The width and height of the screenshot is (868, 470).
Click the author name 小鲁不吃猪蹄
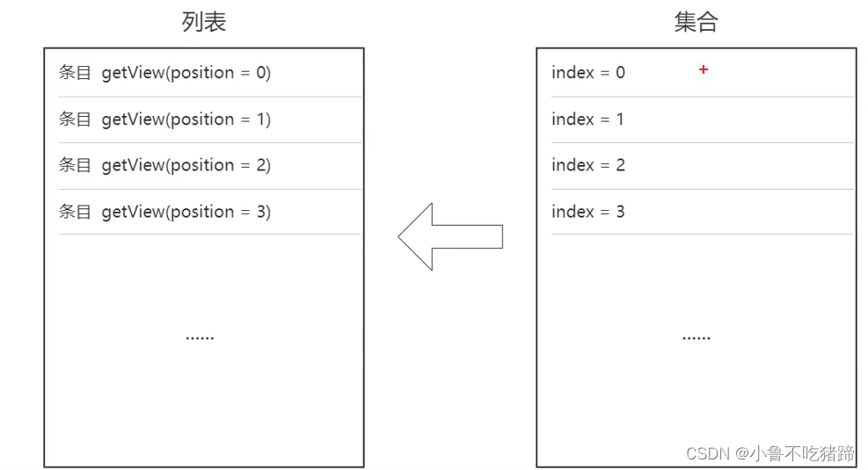[801, 453]
